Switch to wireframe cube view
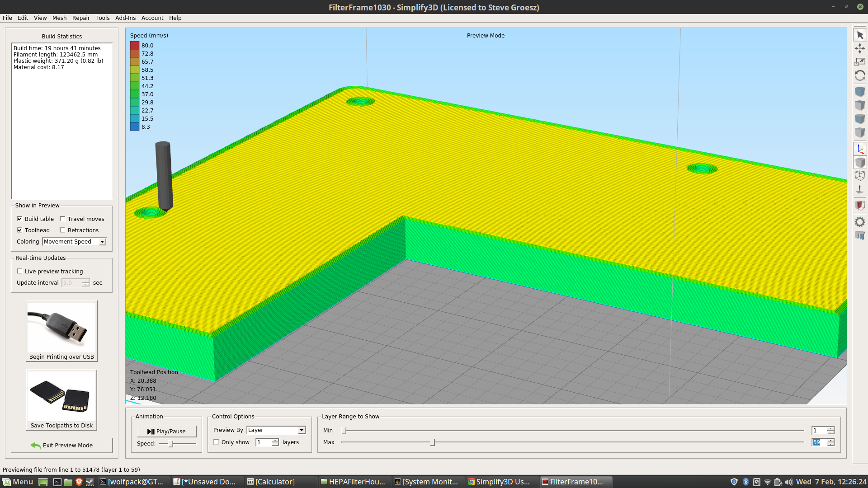 pos(860,176)
